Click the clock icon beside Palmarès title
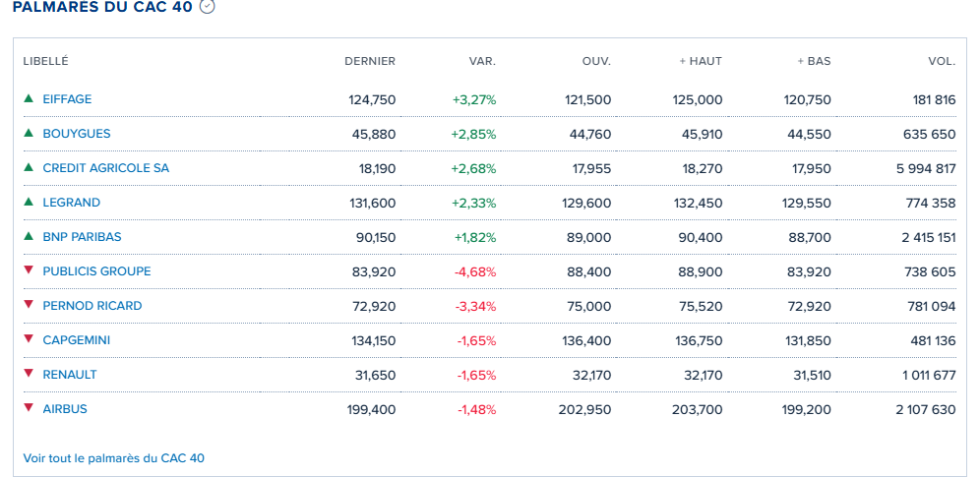Viewport: 980px width, 478px height. click(x=207, y=6)
